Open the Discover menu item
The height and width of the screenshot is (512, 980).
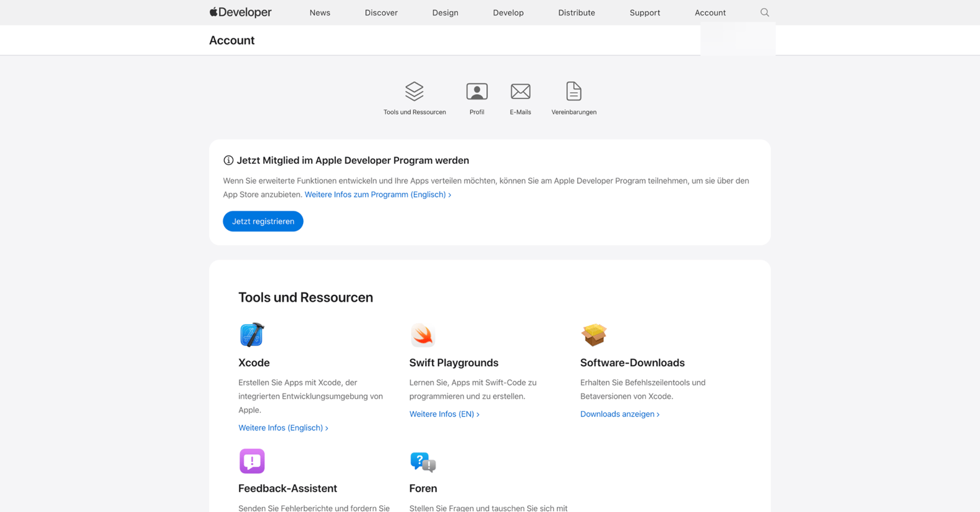381,12
